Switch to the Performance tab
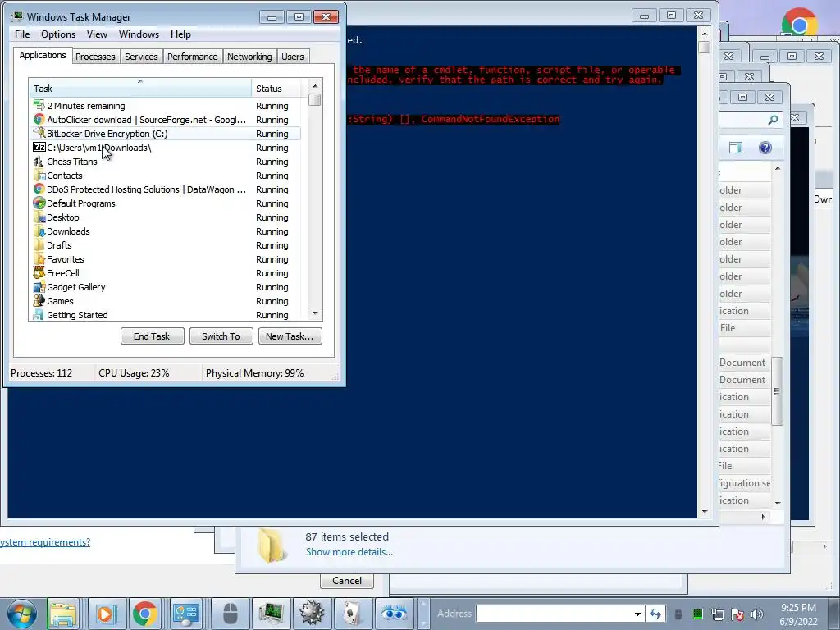The image size is (840, 630). [x=192, y=57]
